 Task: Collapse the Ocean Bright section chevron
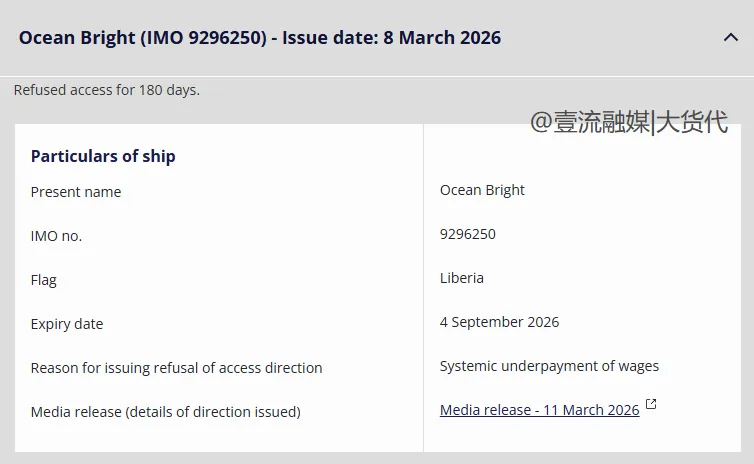pyautogui.click(x=730, y=38)
